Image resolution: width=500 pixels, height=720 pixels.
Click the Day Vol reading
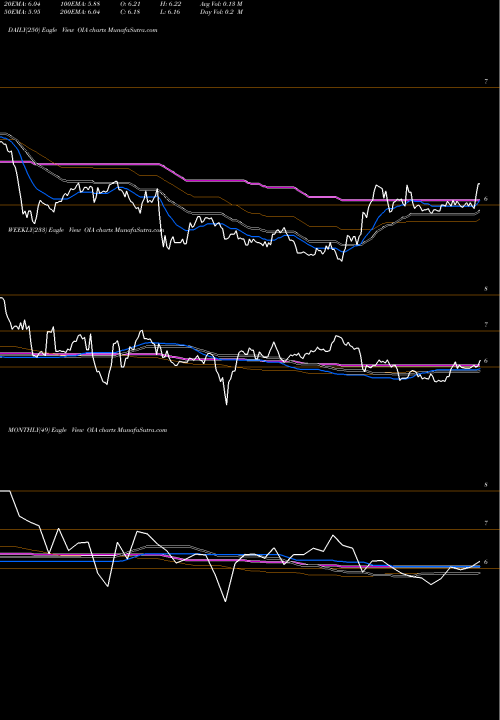pyautogui.click(x=221, y=12)
